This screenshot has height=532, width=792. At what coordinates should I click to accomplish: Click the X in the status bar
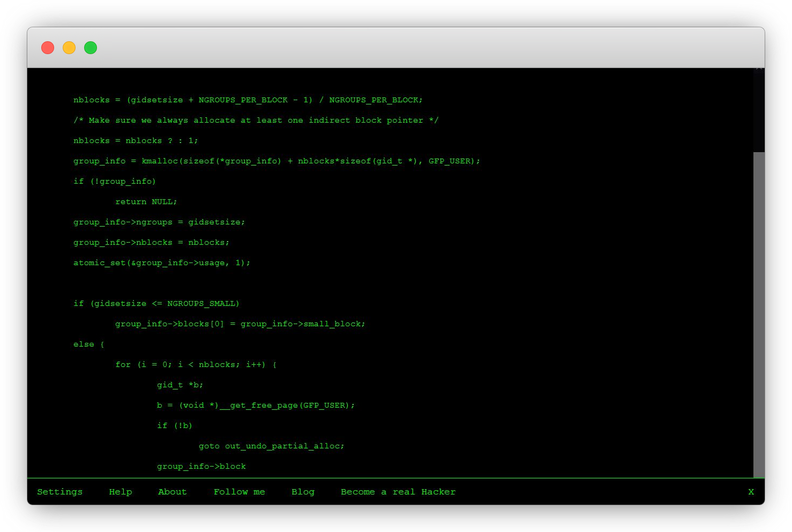(751, 491)
